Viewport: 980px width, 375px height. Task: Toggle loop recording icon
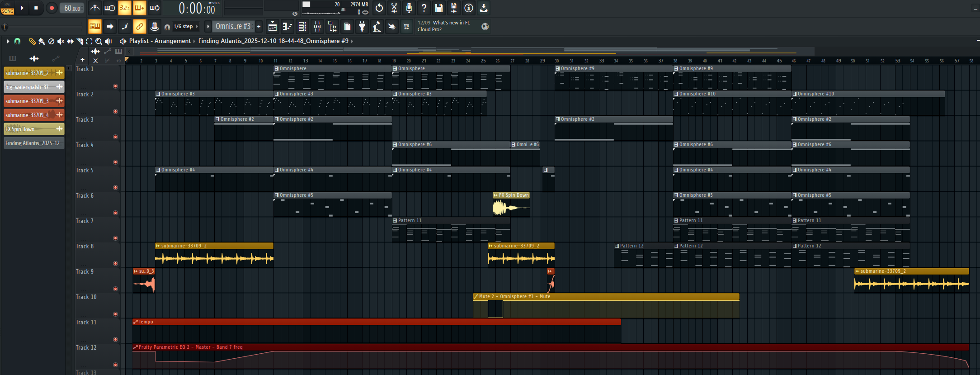coord(155,8)
